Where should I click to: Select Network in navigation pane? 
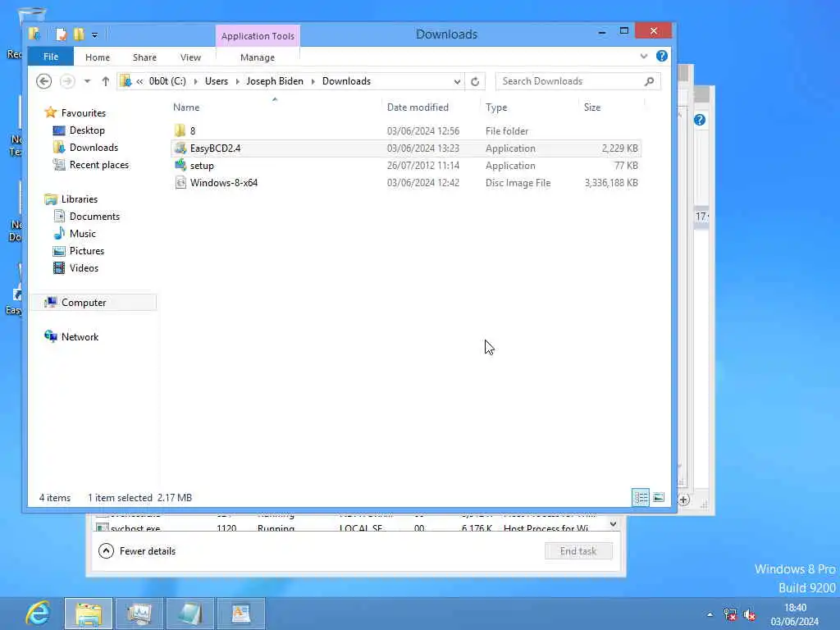[x=80, y=337]
